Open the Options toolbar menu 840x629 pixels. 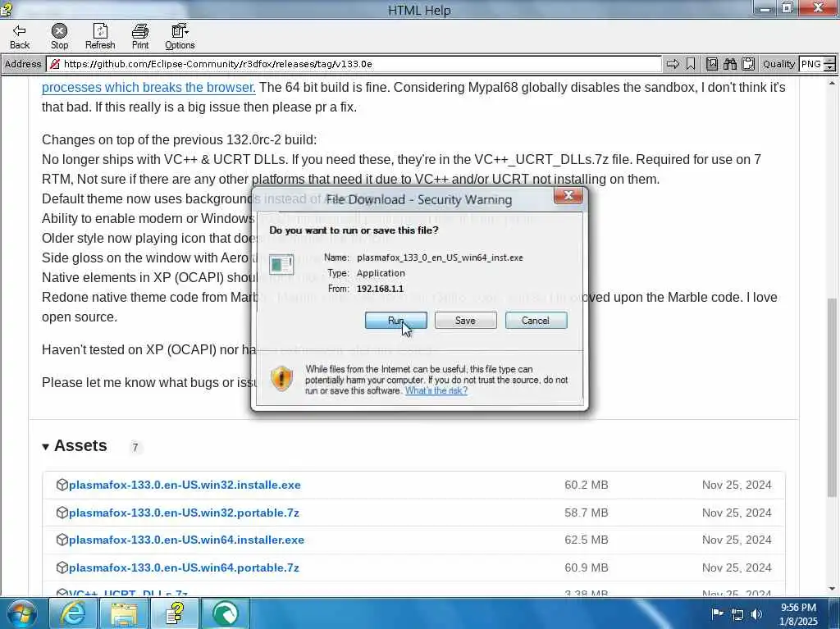[180, 36]
